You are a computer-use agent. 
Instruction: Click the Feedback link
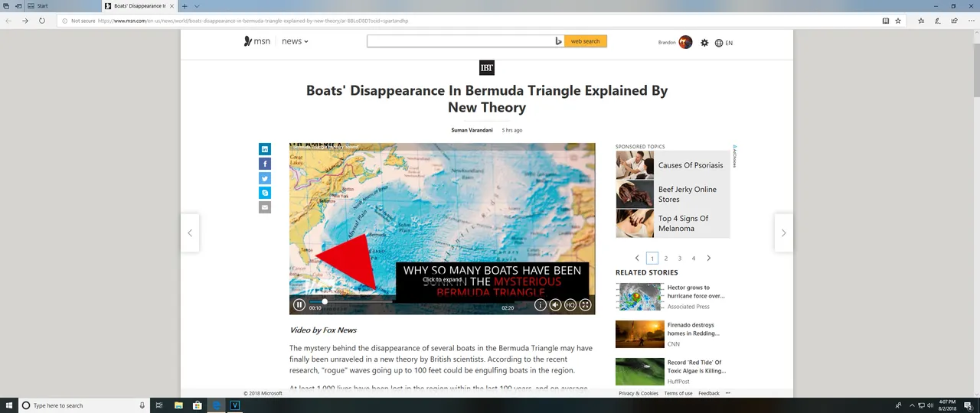(709, 393)
